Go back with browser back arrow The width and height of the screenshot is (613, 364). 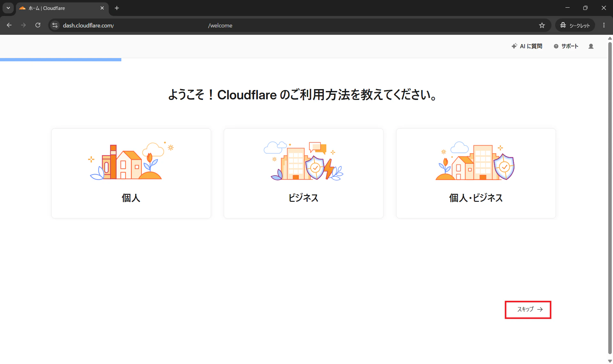[x=9, y=25]
